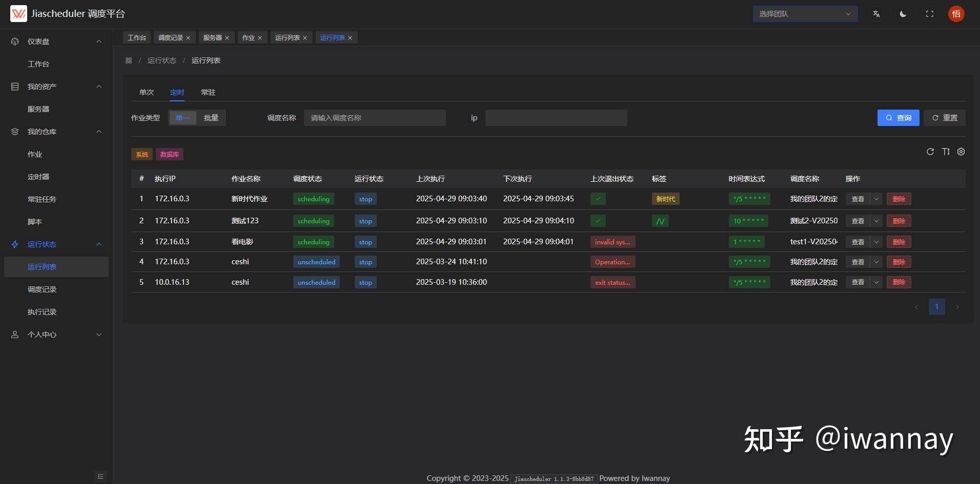Close the 服务器 tab
The image size is (980, 484).
(x=227, y=38)
